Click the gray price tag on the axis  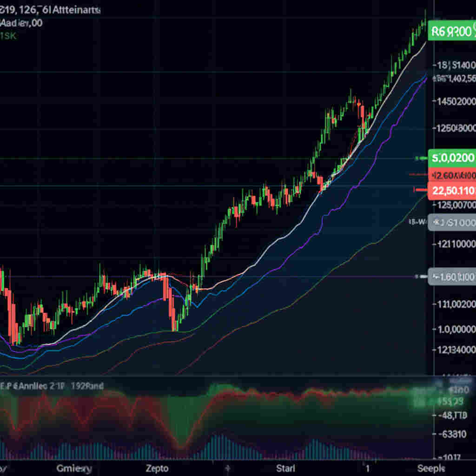coord(451,223)
